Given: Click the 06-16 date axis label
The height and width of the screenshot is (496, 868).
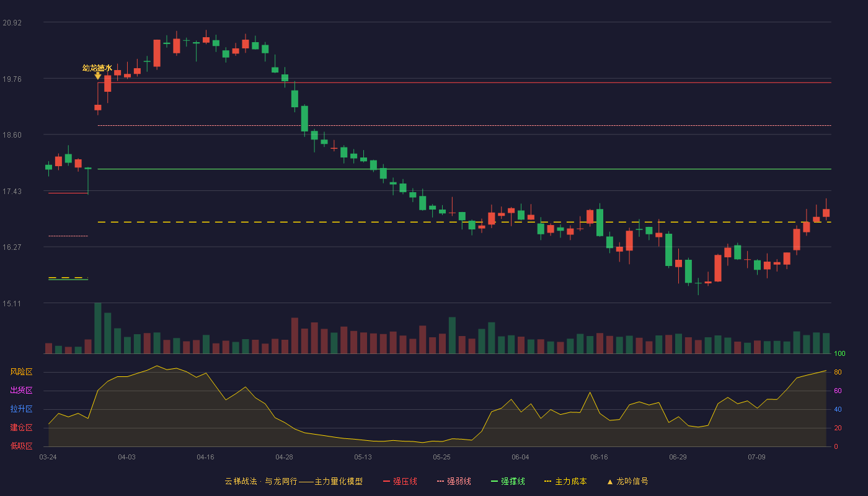Looking at the screenshot, I should pos(600,457).
